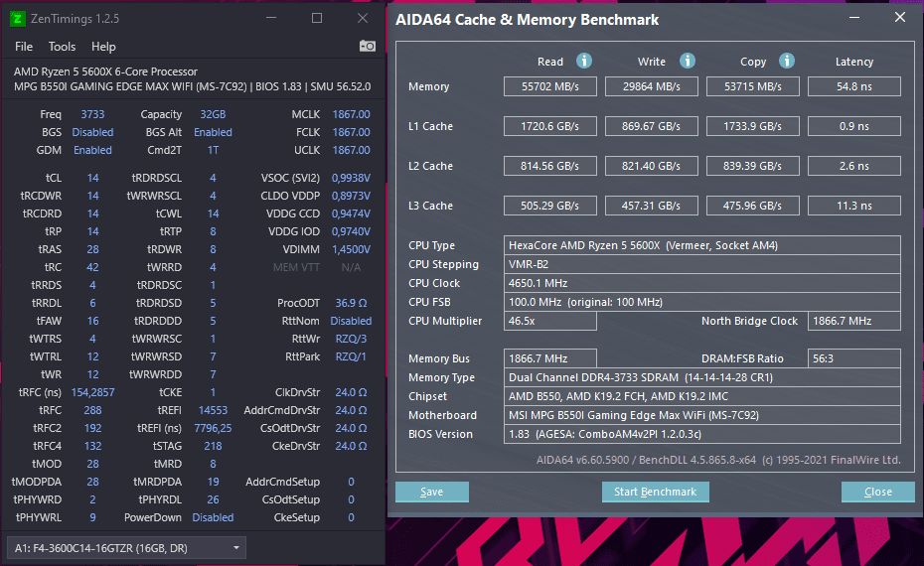Click the DRAM:FSB Ratio 56:3 field
924x566 pixels.
point(853,358)
